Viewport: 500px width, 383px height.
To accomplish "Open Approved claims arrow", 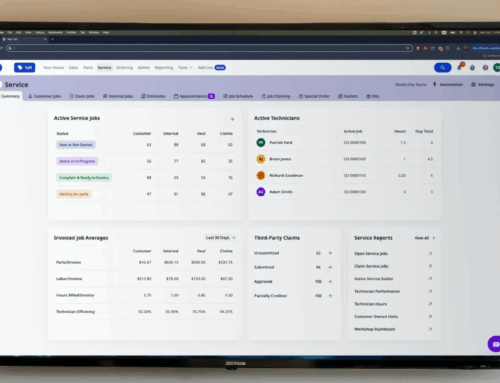I will [330, 282].
